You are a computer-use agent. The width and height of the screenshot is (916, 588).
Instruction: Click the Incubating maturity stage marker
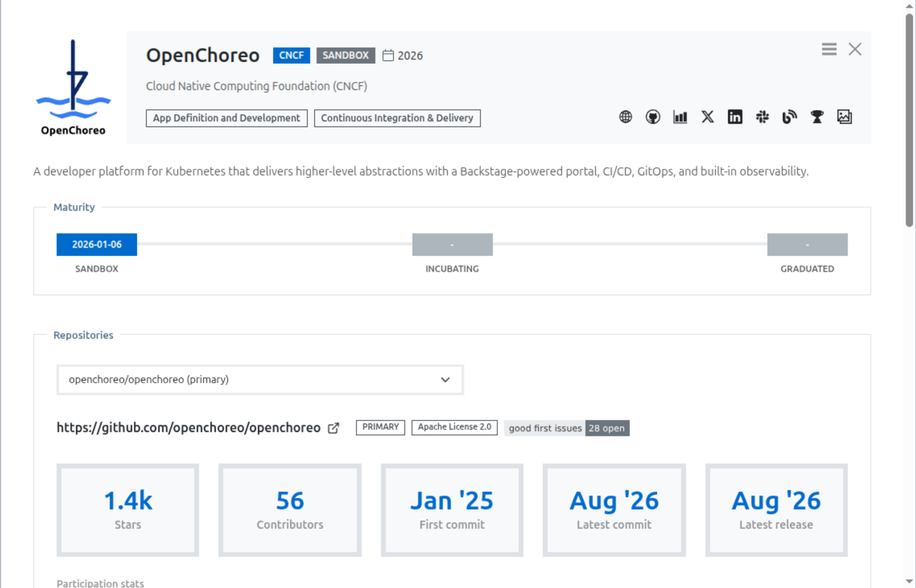(x=452, y=245)
